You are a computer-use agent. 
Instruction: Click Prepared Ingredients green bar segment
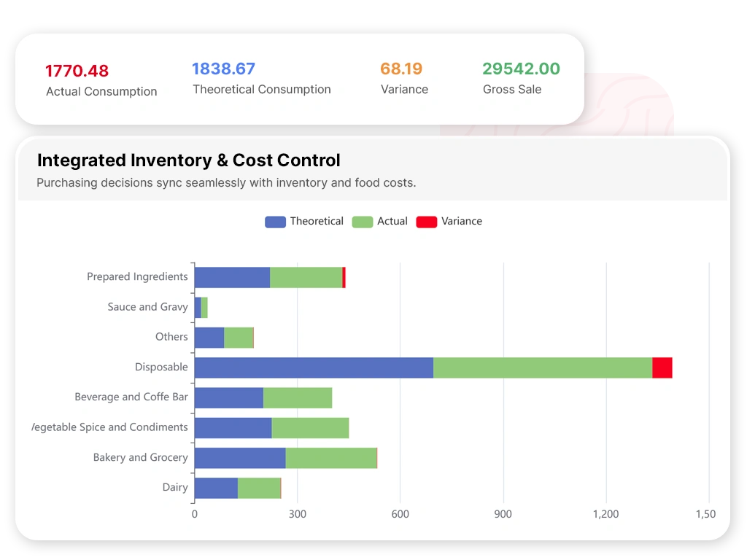coord(306,278)
